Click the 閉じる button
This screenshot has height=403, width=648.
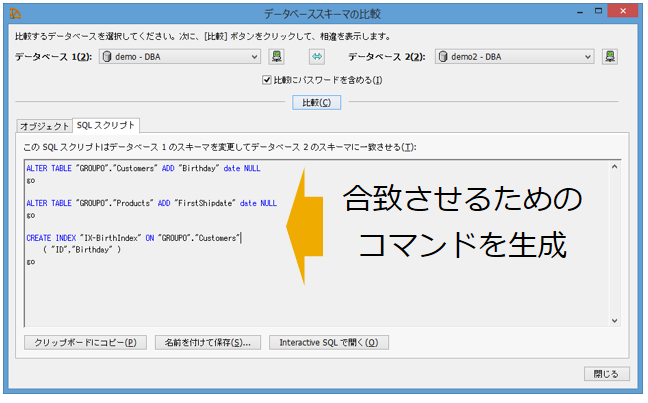point(607,374)
